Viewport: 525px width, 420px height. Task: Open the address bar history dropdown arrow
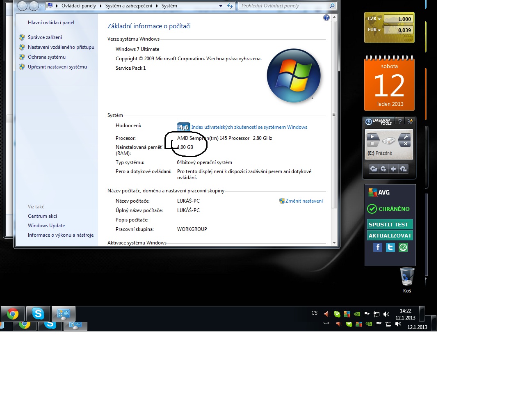(x=221, y=6)
